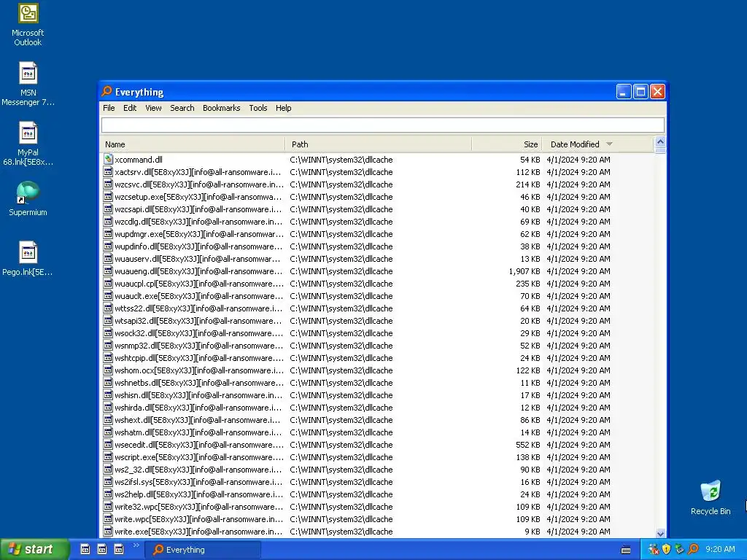Image resolution: width=747 pixels, height=560 pixels.
Task: Expand the quick launch overflow chevron
Action: [x=136, y=545]
